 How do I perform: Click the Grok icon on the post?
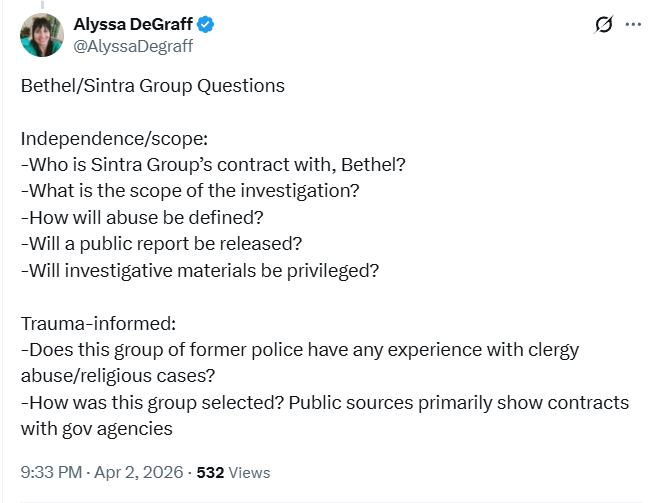603,25
